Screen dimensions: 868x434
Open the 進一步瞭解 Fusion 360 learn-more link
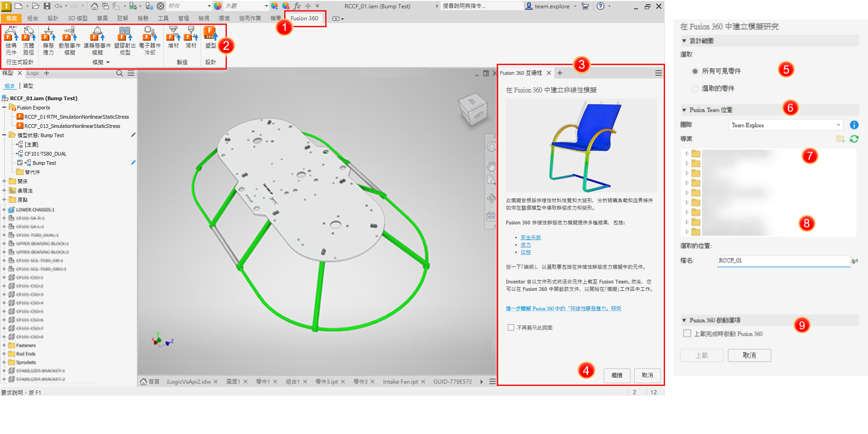[x=564, y=308]
